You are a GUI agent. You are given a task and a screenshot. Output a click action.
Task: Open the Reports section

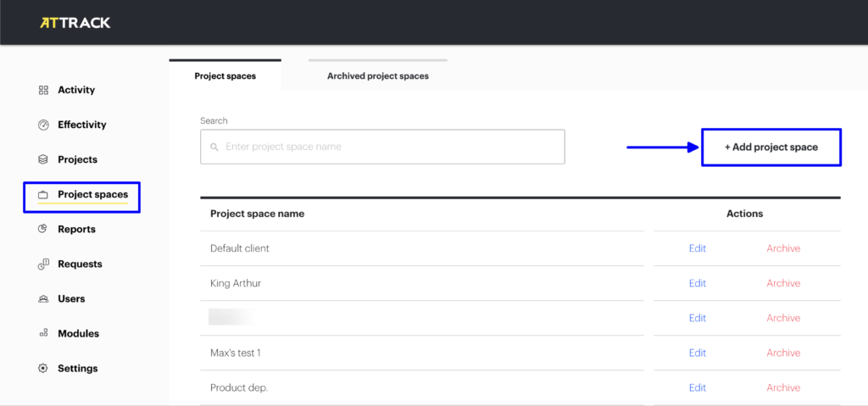tap(76, 229)
